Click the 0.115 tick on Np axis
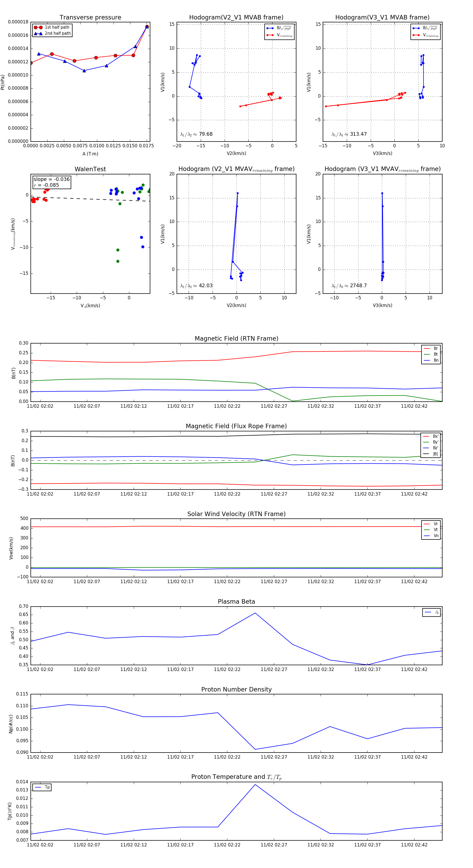This screenshot has width=473, height=868. (22, 694)
